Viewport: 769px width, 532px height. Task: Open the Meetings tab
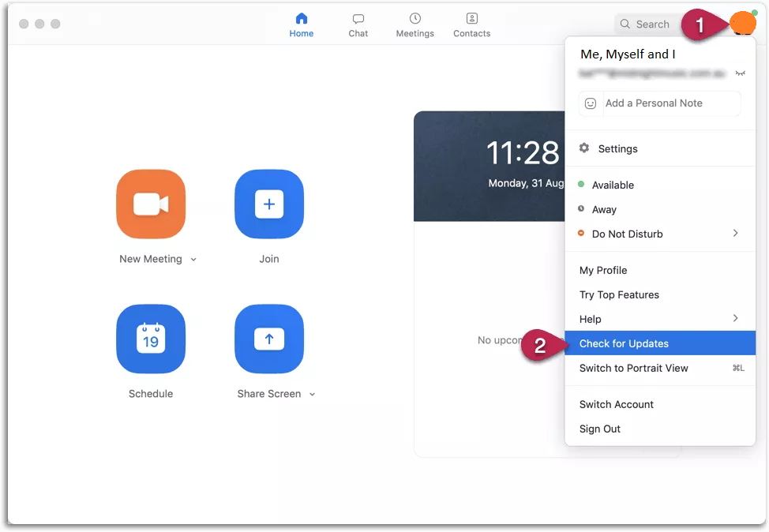[415, 24]
